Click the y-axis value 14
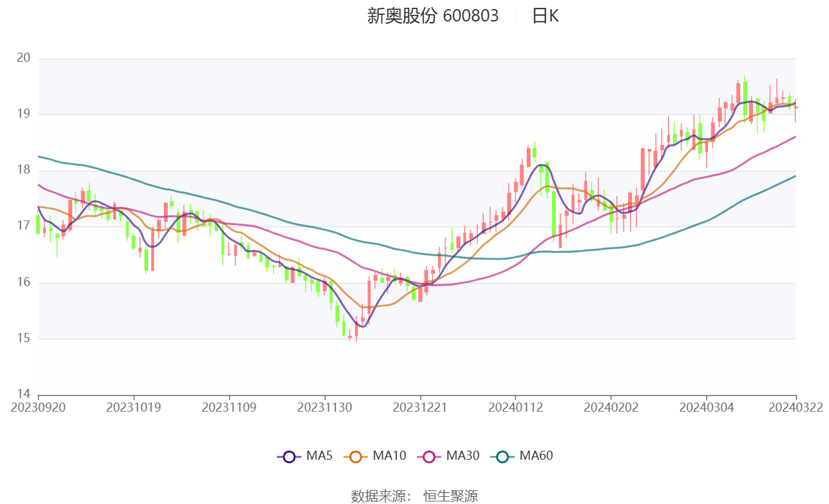Viewport: 829px width, 504px height. pos(23,395)
